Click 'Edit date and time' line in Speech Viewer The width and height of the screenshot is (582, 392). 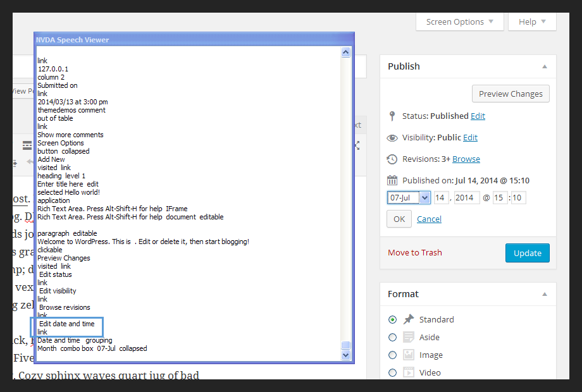[67, 324]
